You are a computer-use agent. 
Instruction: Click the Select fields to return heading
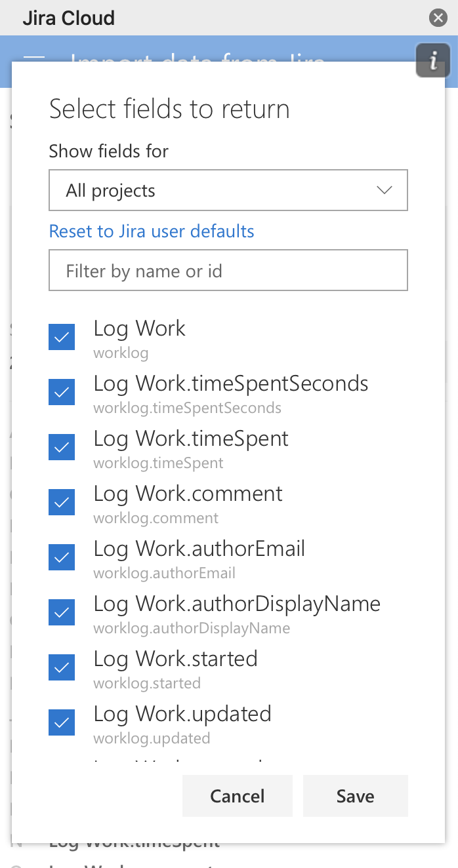point(169,109)
